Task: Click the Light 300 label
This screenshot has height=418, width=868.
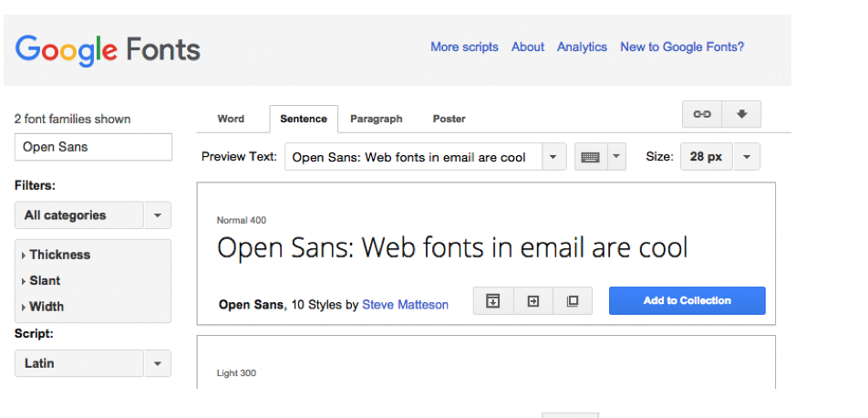Action: 236,373
